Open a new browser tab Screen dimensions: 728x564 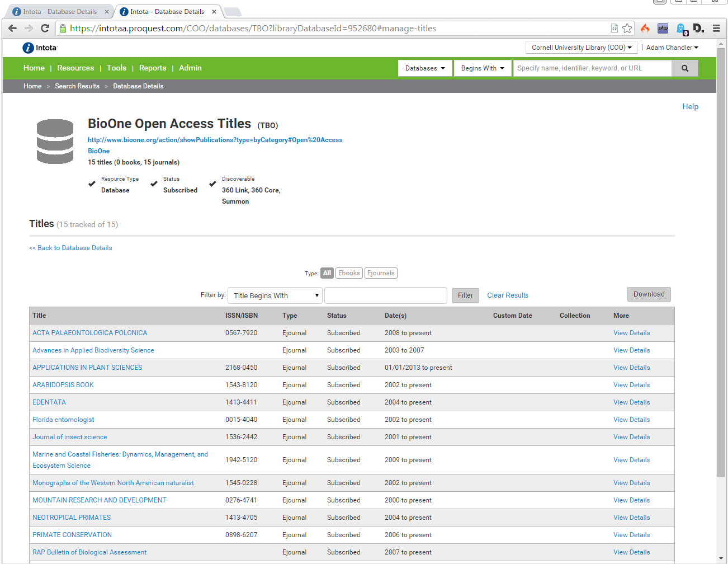[233, 12]
